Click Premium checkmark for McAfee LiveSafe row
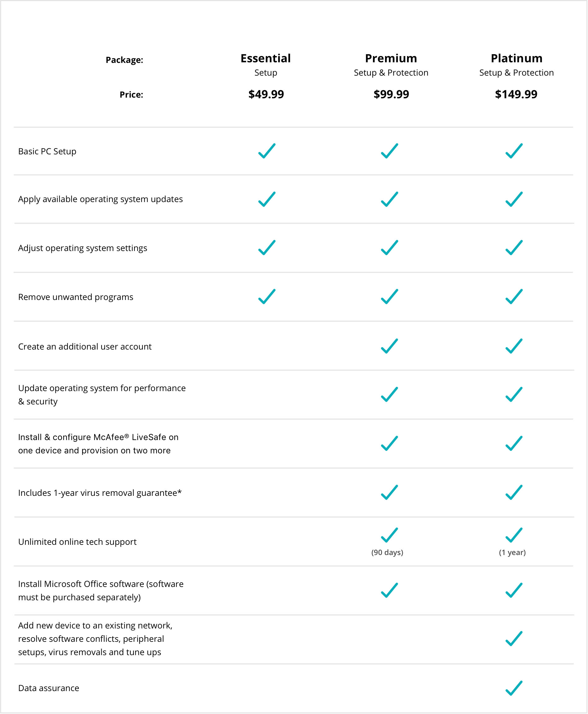This screenshot has width=588, height=714. 389,443
